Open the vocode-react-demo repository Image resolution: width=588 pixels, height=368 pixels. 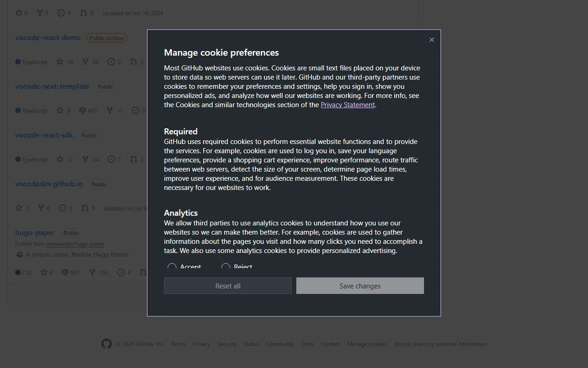(48, 38)
